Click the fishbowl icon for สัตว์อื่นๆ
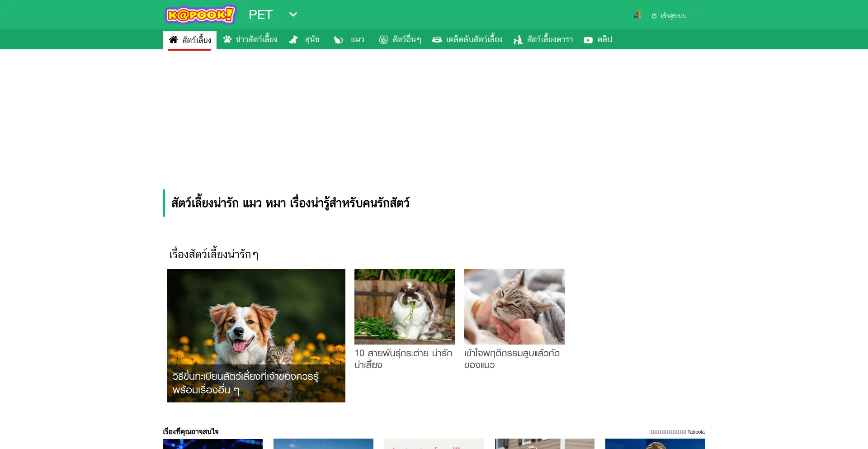 click(x=383, y=39)
